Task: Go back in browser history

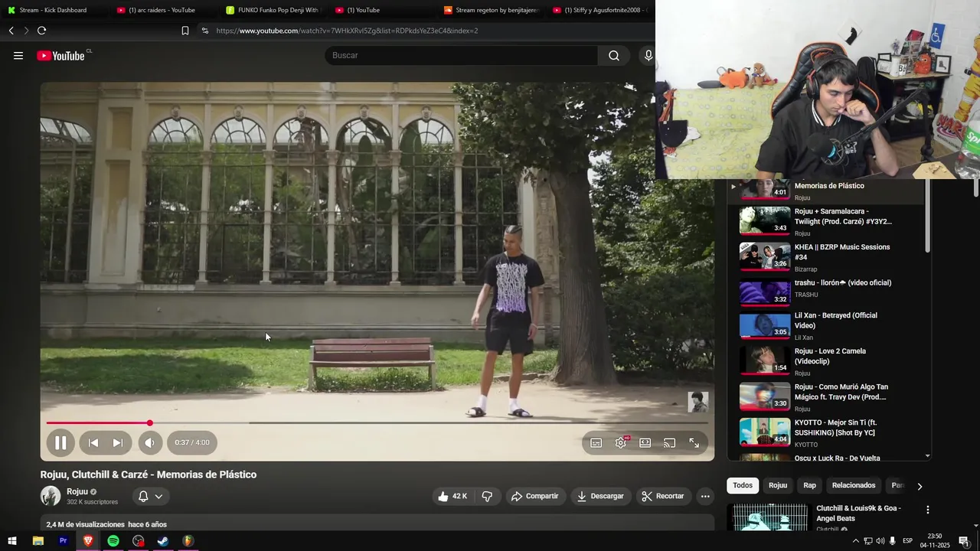Action: click(x=11, y=31)
